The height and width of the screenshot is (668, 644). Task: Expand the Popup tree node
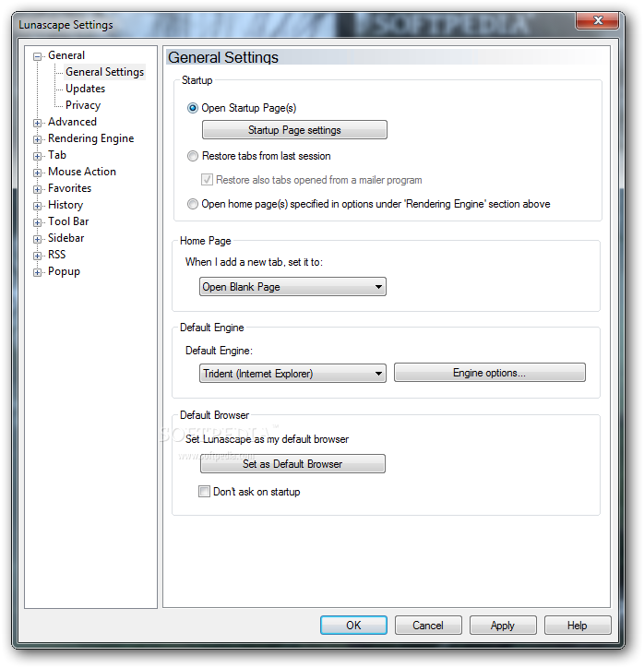[38, 272]
